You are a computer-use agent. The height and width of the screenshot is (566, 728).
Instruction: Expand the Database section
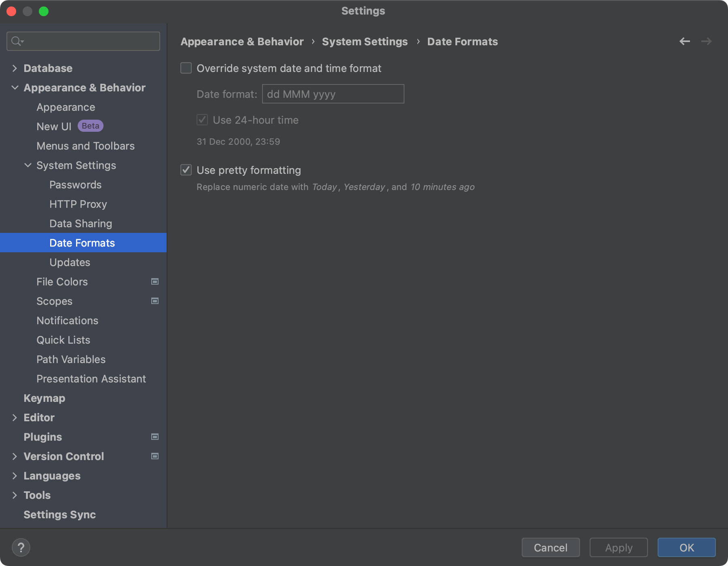[14, 68]
